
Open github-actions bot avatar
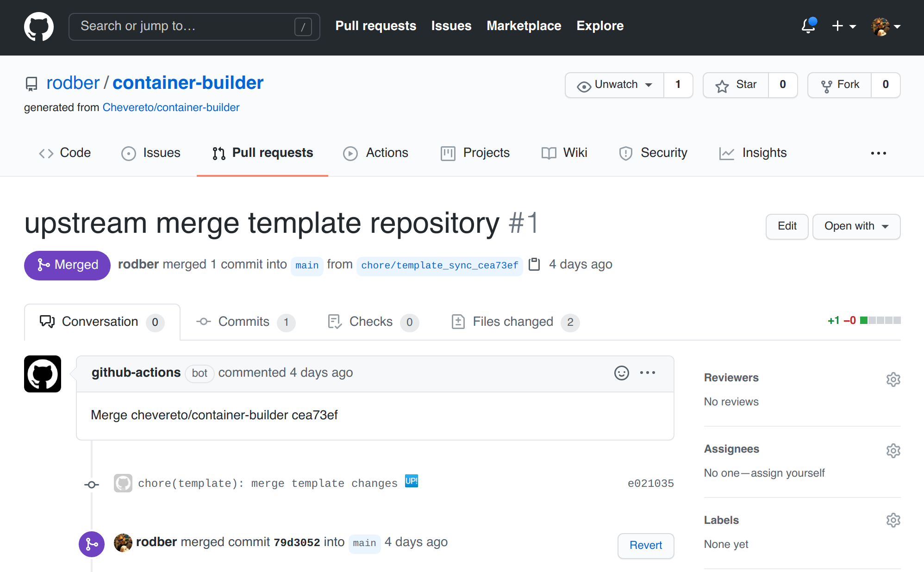click(43, 374)
